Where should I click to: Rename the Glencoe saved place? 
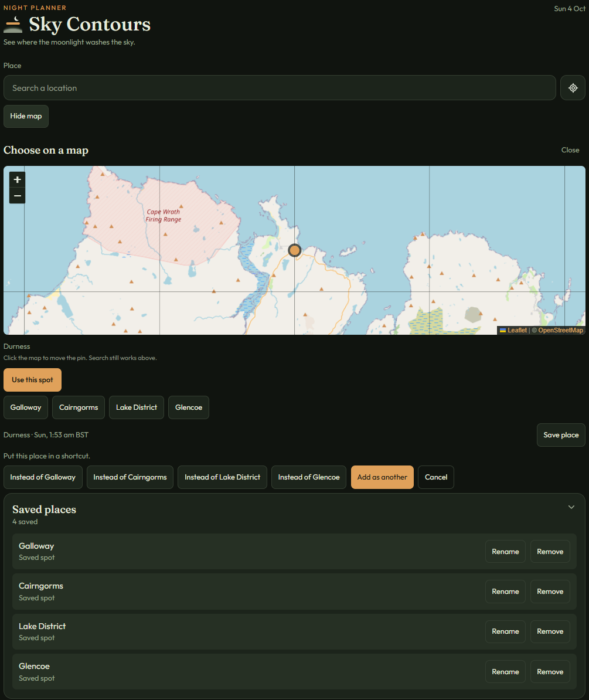tap(505, 672)
